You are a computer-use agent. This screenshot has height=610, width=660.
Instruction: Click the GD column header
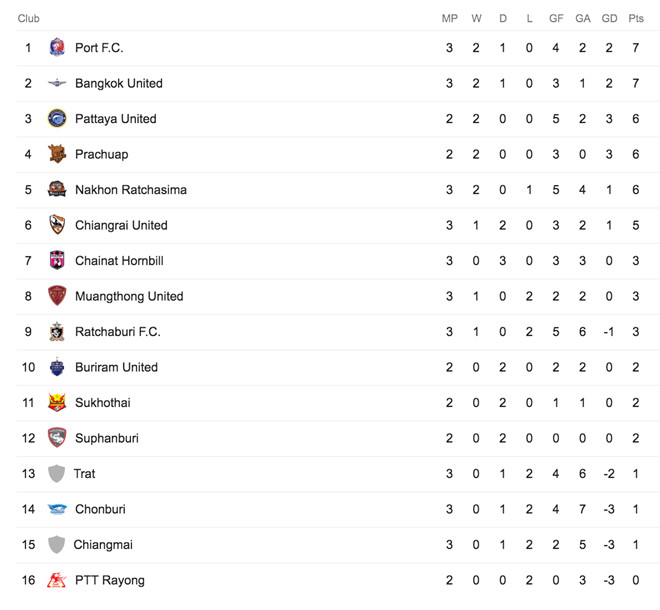pos(609,18)
